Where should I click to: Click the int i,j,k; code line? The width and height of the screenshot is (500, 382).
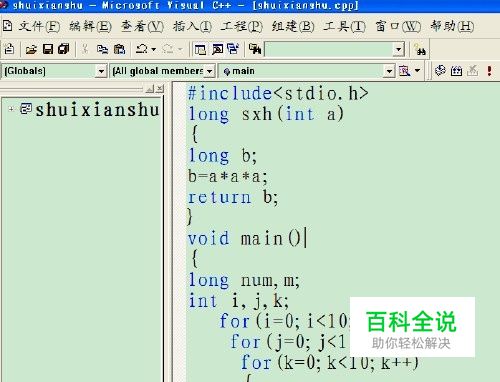[239, 301]
